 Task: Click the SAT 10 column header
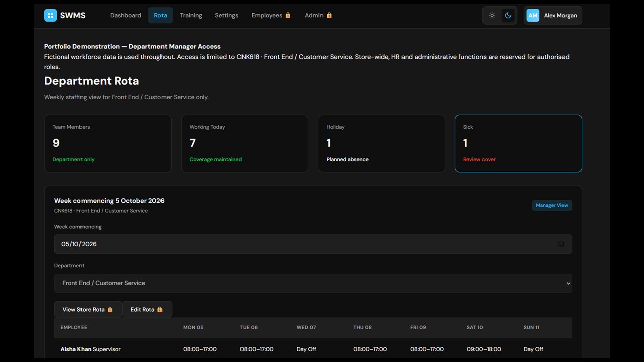[x=475, y=327]
